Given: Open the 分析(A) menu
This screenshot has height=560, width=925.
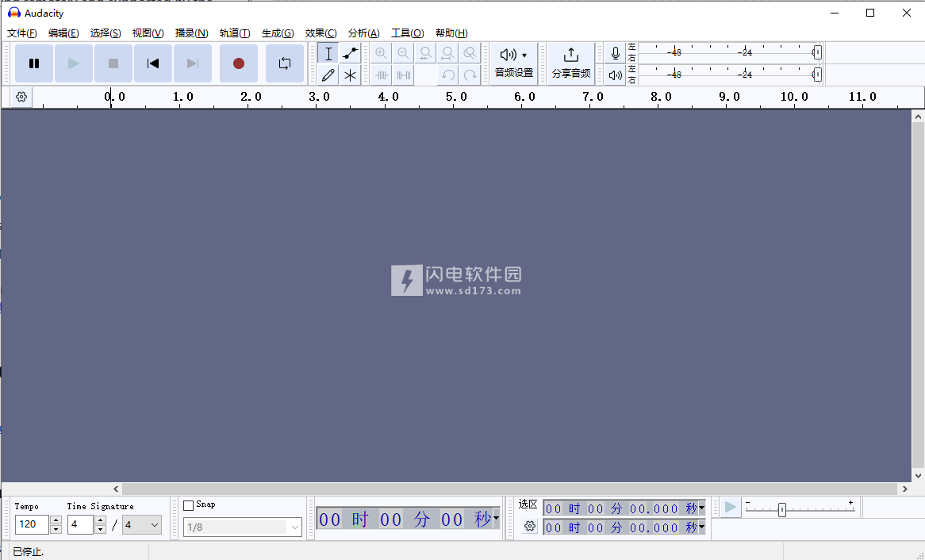Looking at the screenshot, I should [x=364, y=33].
